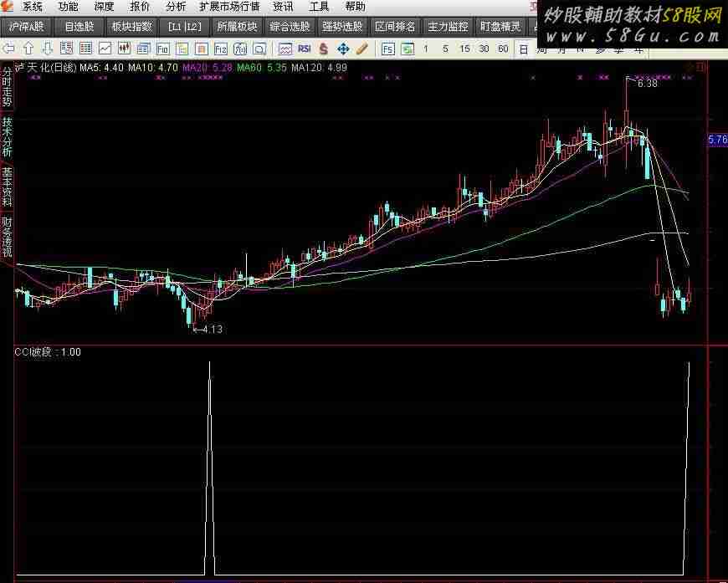The width and height of the screenshot is (728, 583).
Task: Click the 强势选股 button
Action: (x=342, y=27)
